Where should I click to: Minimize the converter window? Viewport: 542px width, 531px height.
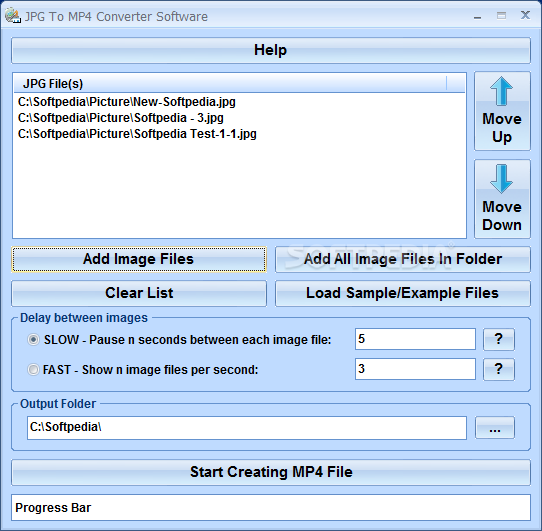click(478, 17)
